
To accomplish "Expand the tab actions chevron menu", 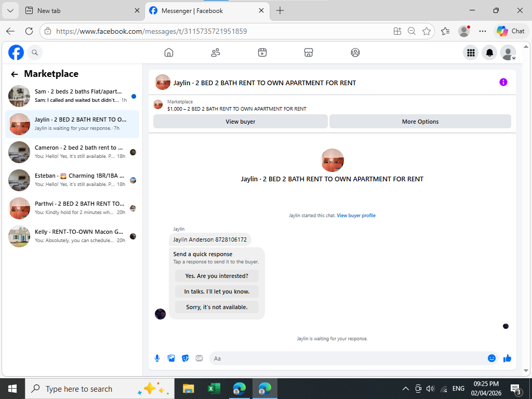I will 10,10.
